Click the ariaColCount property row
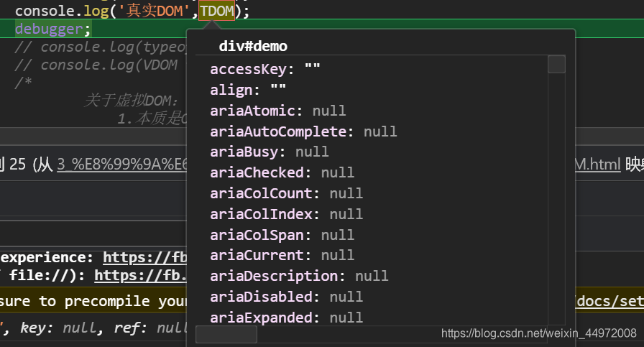 pos(287,193)
